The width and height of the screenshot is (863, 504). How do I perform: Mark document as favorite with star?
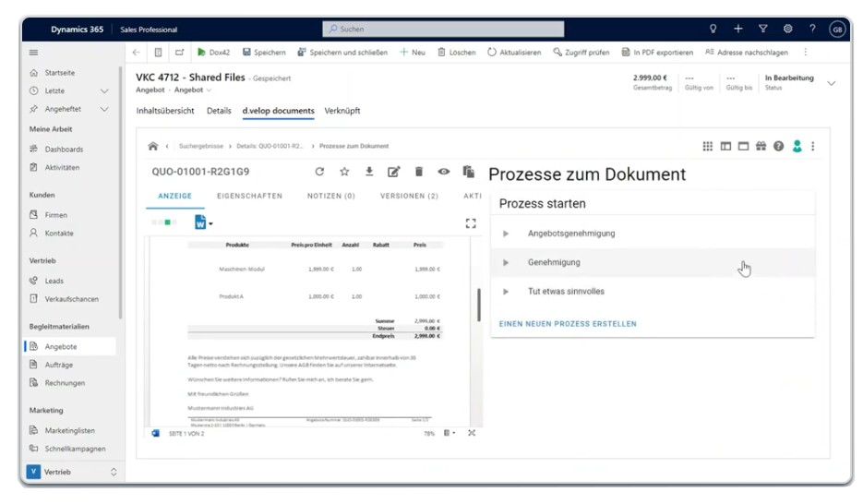[x=344, y=172]
